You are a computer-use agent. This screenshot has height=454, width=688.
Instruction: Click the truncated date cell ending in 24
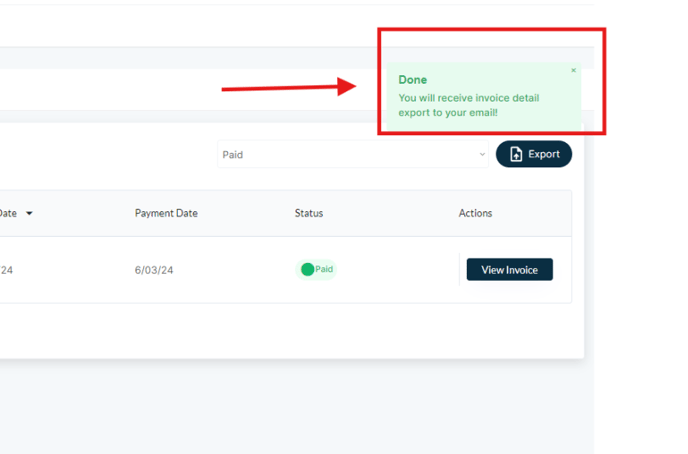point(6,270)
